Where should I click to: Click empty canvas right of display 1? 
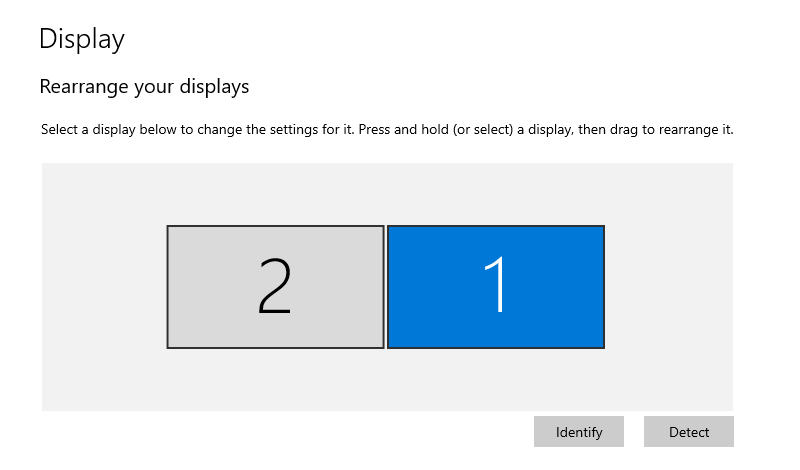669,287
